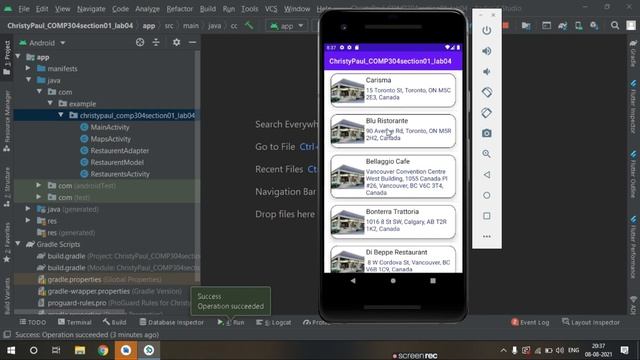Viewport: 640px width, 360px height.
Task: Expand the com (androidTest) package
Action: pyautogui.click(x=39, y=185)
